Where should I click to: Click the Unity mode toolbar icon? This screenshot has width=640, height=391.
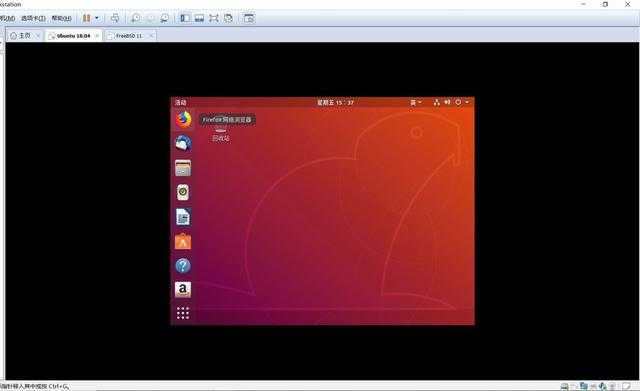[229, 18]
